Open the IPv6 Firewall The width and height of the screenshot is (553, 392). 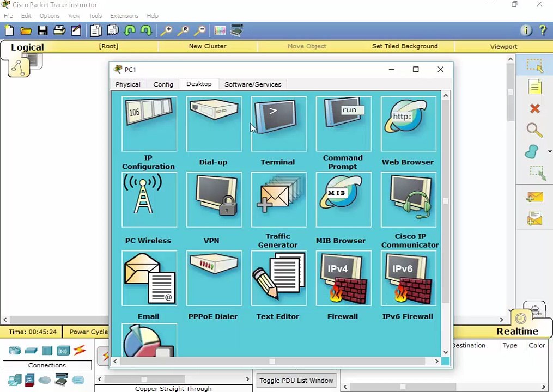409,278
